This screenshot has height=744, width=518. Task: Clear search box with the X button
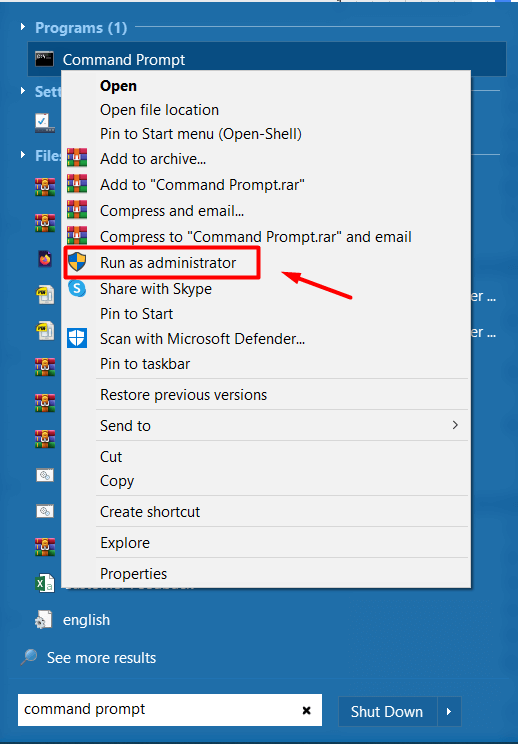click(x=306, y=710)
